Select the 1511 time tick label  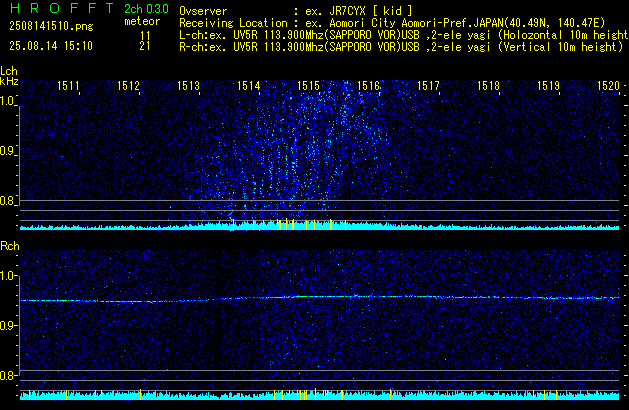(x=68, y=86)
